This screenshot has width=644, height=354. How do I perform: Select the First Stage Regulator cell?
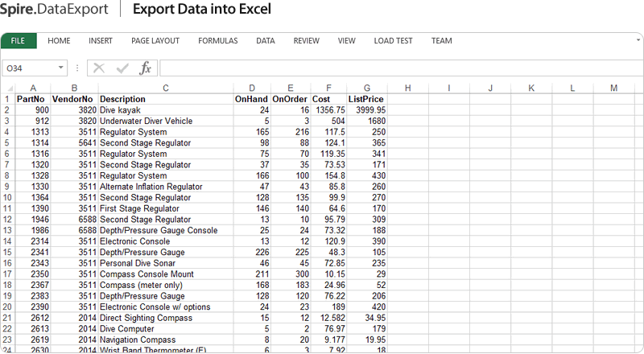(166, 208)
